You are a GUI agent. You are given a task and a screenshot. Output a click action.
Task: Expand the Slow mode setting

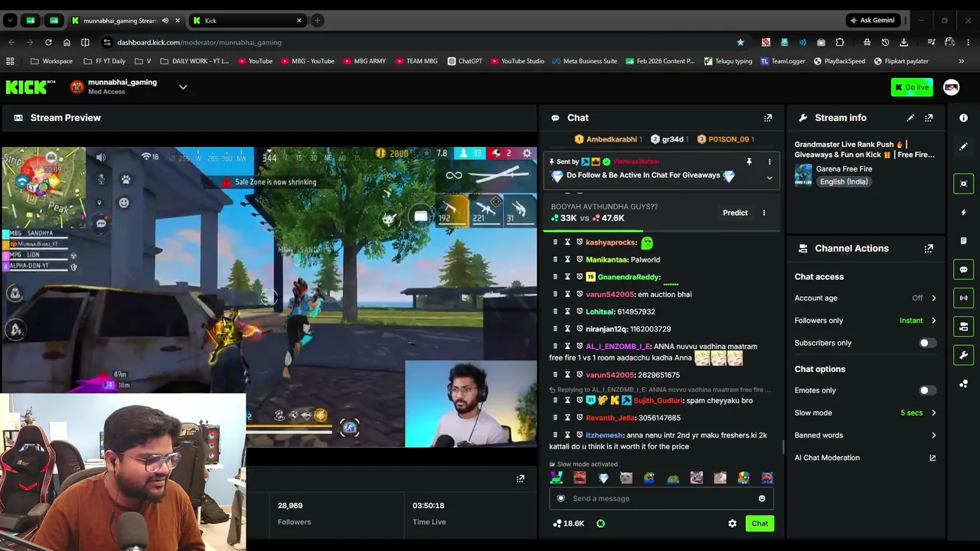[x=933, y=413]
